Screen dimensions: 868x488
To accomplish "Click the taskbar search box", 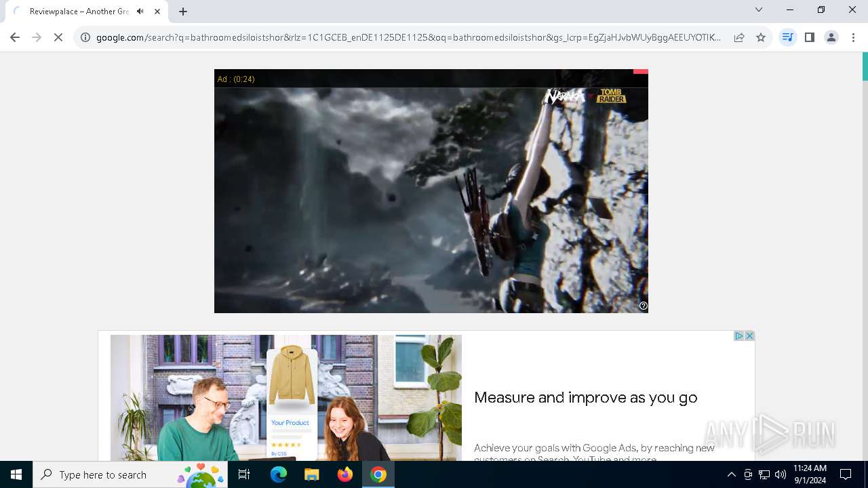I will tap(130, 474).
